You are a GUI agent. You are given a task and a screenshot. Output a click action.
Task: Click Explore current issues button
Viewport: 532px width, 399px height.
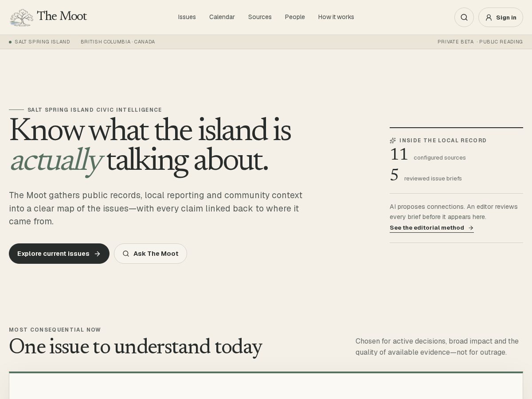(x=59, y=254)
